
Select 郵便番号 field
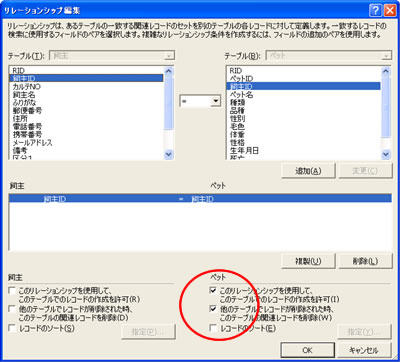coord(87,111)
